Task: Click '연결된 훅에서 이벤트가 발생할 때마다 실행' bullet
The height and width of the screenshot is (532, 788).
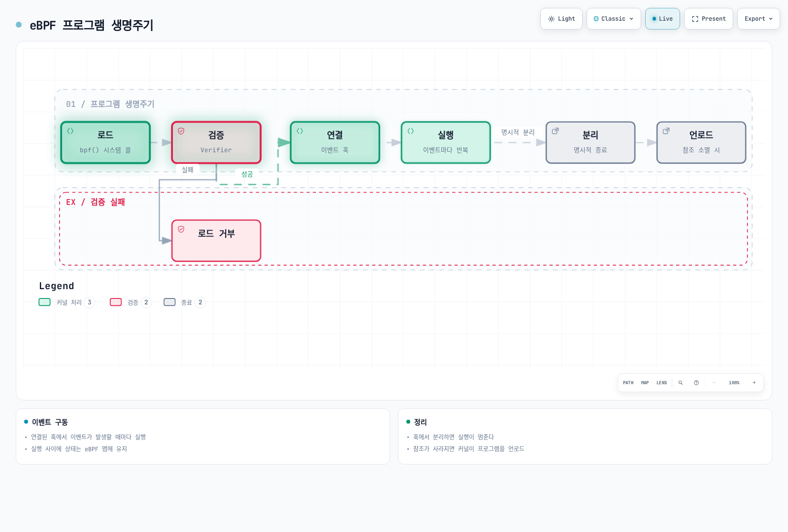Action: (89, 437)
